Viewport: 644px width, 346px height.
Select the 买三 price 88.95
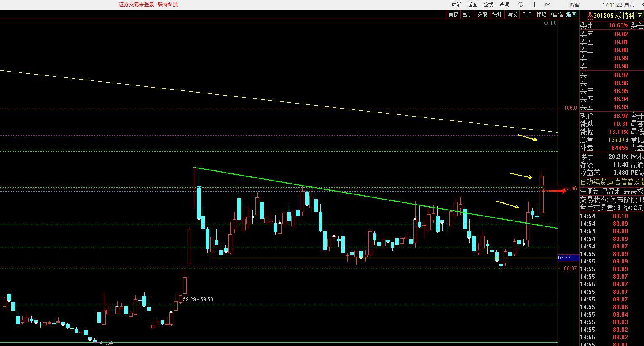[x=620, y=91]
